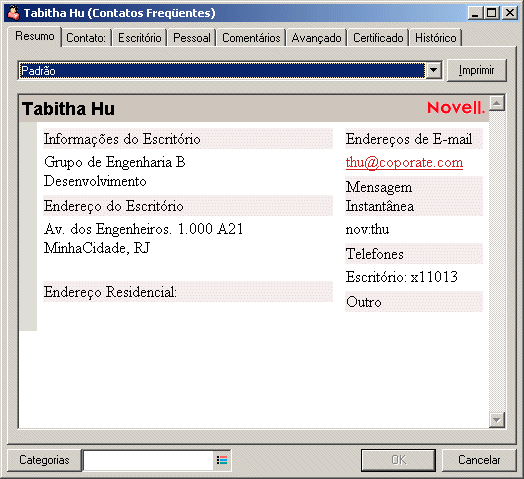This screenshot has width=524, height=479.
Task: Switch to the Contato tab
Action: (x=86, y=38)
